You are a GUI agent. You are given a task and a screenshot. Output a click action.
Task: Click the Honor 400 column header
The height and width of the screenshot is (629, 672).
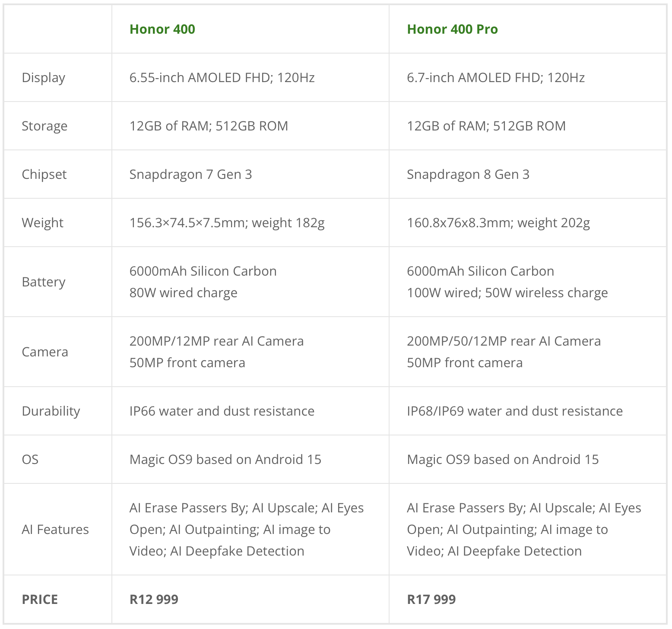pyautogui.click(x=162, y=29)
